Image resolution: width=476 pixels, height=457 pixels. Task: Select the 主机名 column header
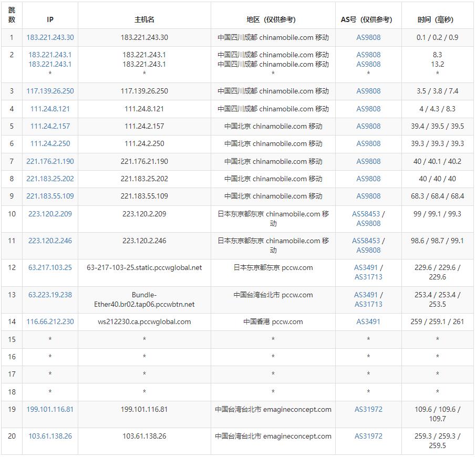(144, 20)
